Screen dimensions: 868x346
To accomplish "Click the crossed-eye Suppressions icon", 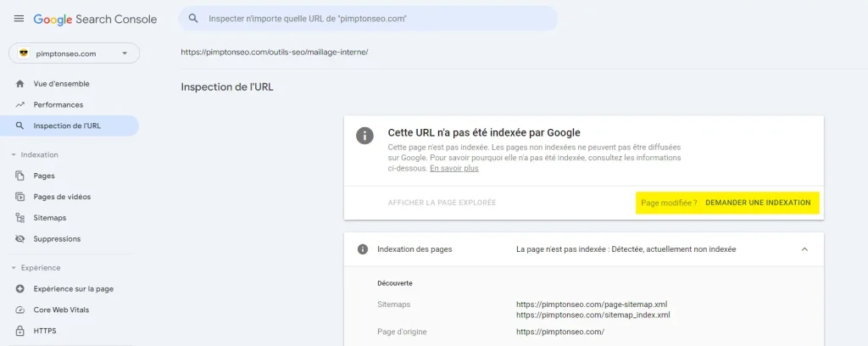I will (x=20, y=238).
